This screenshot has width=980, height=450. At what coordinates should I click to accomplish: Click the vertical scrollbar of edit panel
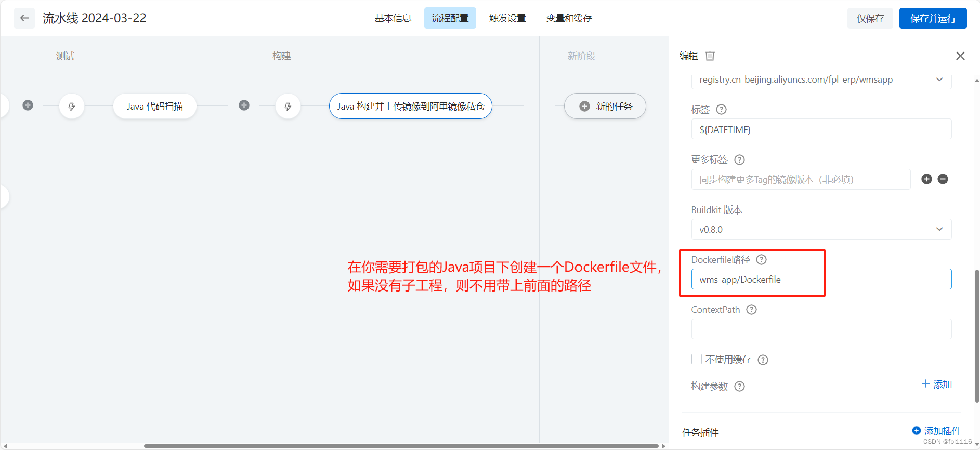coord(977,336)
